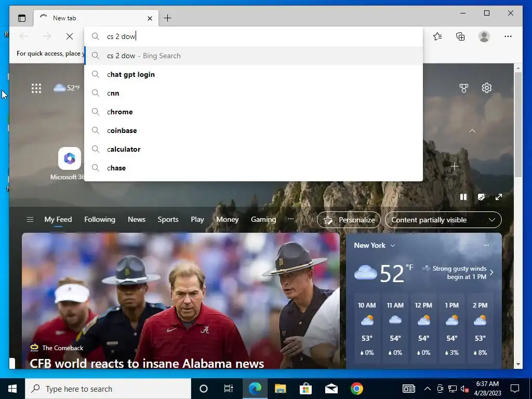Viewport: 532px width, 399px height.
Task: Open the feed hamburger menu
Action: pyautogui.click(x=30, y=220)
